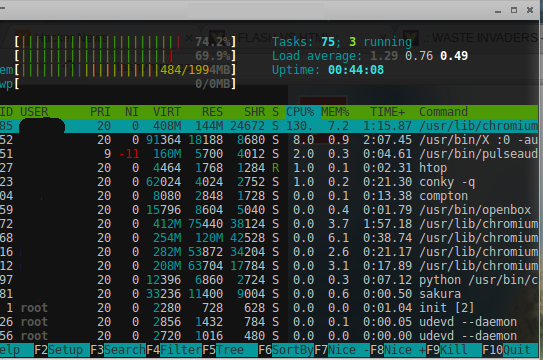The image size is (543, 360).
Task: Click the red -11 nice value
Action: coord(129,154)
